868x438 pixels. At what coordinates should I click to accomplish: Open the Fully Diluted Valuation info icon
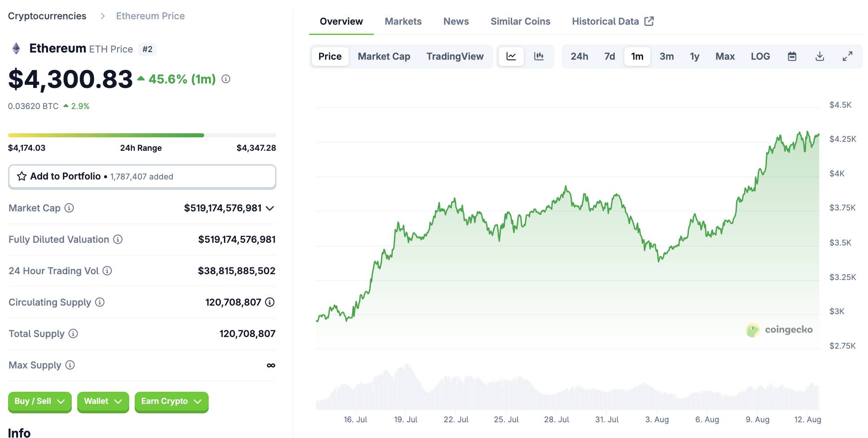point(118,239)
